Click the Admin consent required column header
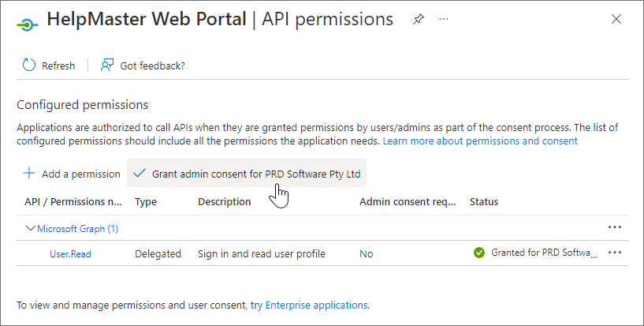This screenshot has width=644, height=326. pyautogui.click(x=408, y=202)
